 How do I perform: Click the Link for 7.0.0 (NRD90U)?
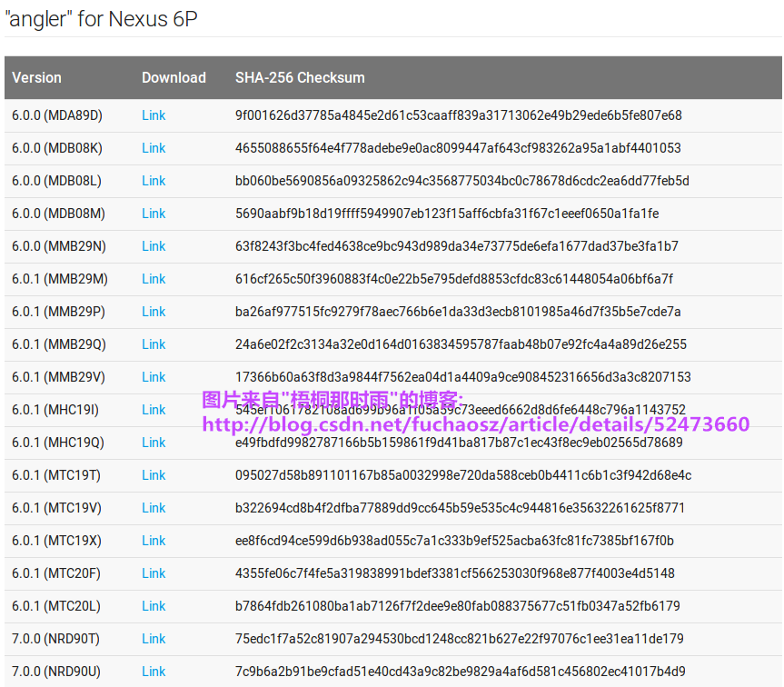coord(154,672)
